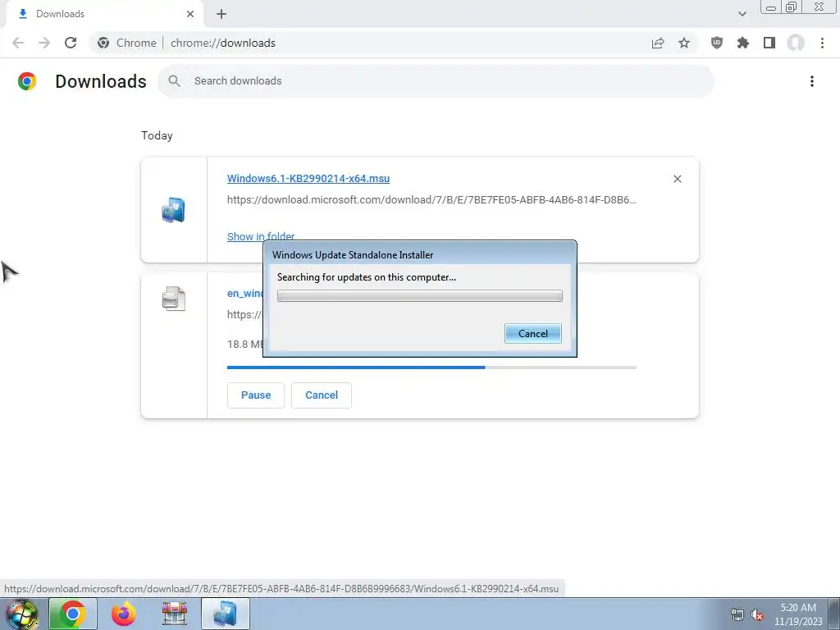The image size is (840, 630).
Task: Click the Today date heading
Action: 157,135
